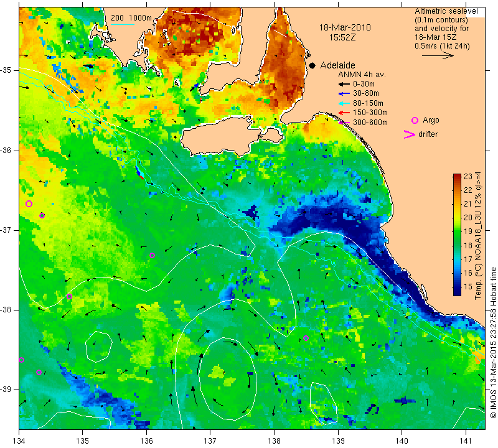Click the blue 30-80m arrow legend icon

click(x=344, y=94)
